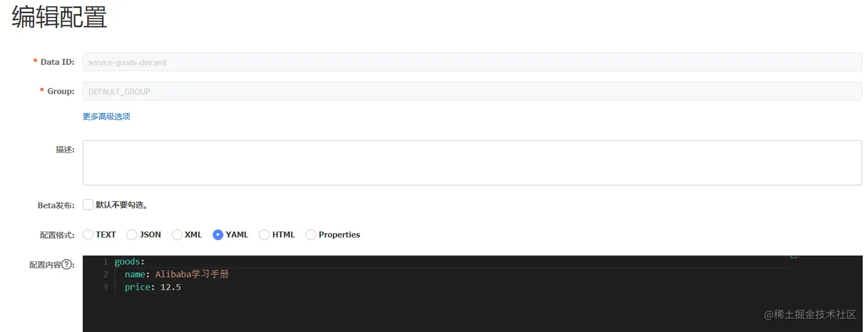The width and height of the screenshot is (868, 332).
Task: Expand 更多高级选项 advanced options
Action: 106,117
